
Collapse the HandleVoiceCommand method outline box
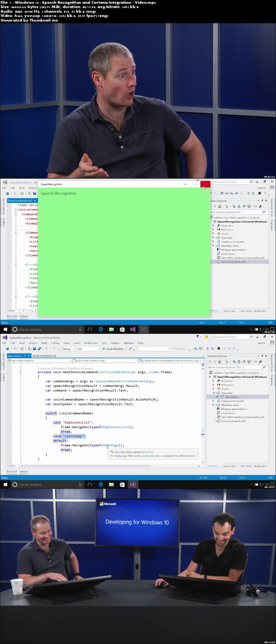20,372
